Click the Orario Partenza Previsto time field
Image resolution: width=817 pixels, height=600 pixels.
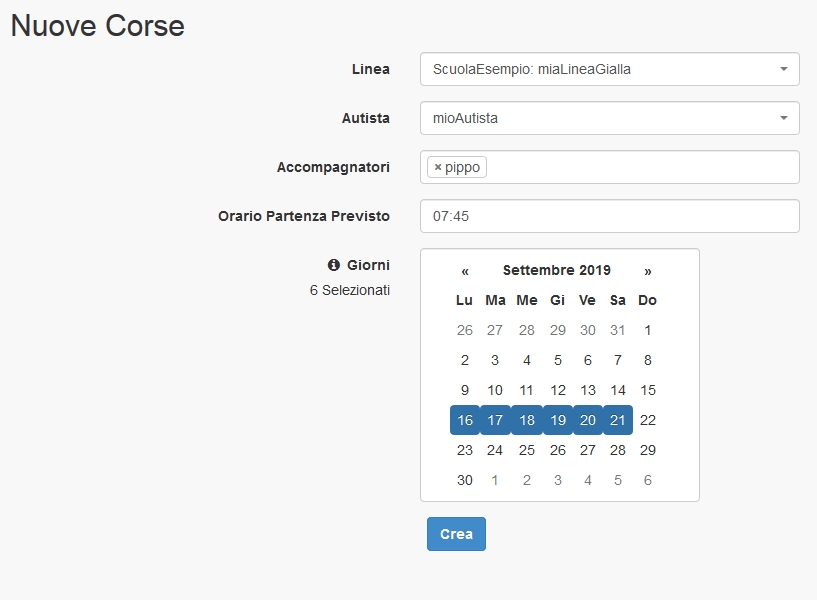609,216
